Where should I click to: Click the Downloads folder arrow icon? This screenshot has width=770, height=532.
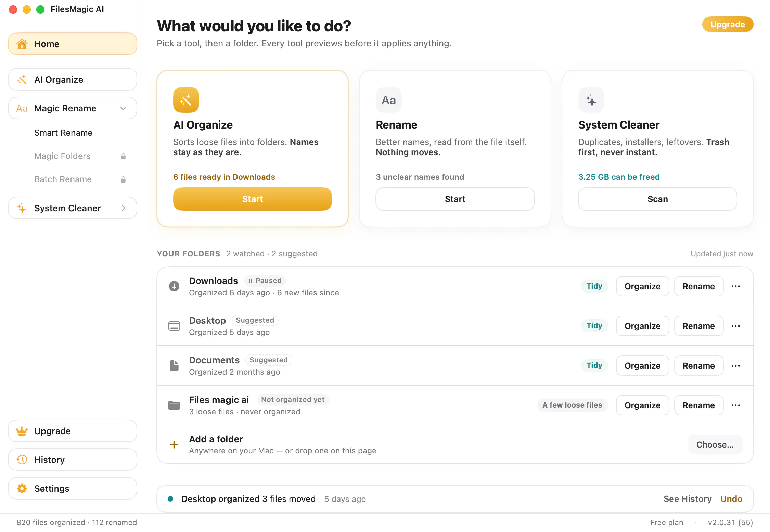point(174,286)
